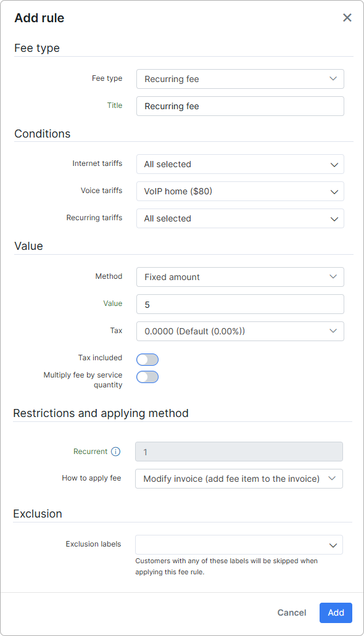Open the Tax rate dropdown
The height and width of the screenshot is (636, 364).
(240, 331)
